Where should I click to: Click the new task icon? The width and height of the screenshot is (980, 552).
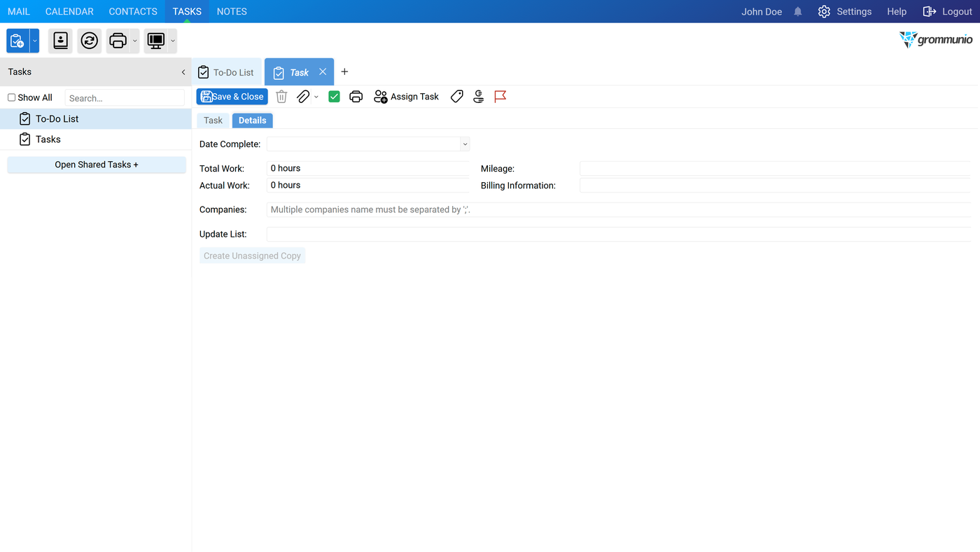coord(17,41)
